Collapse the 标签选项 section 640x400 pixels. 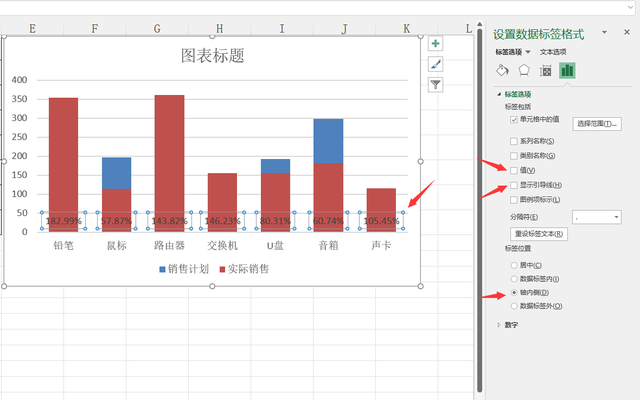coord(499,94)
